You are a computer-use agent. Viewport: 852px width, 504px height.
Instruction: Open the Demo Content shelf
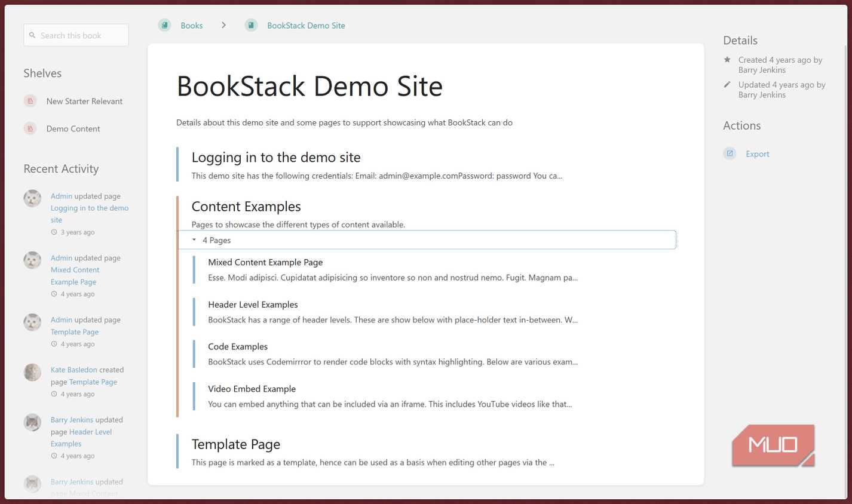coord(73,129)
